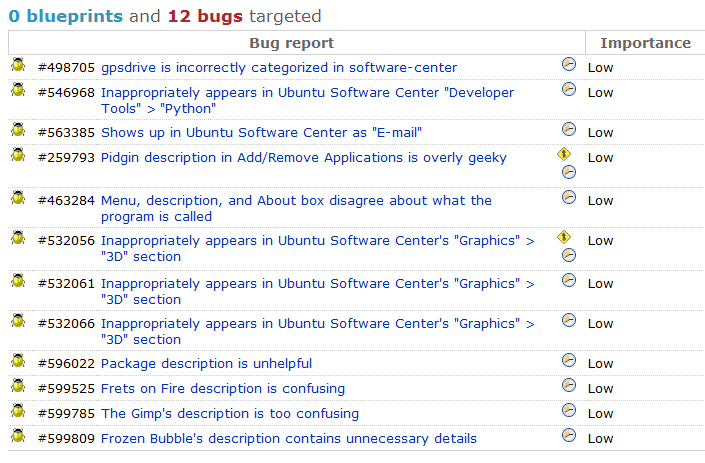
Task: Open 'Shows up in Ubuntu Software Center as E-mail'
Action: (261, 133)
